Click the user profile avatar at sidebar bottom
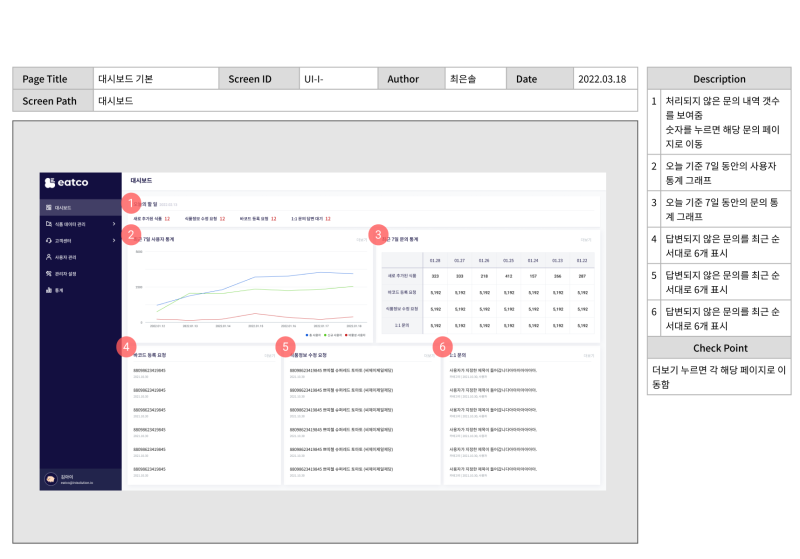This screenshot has width=800, height=559. pyautogui.click(x=50, y=480)
